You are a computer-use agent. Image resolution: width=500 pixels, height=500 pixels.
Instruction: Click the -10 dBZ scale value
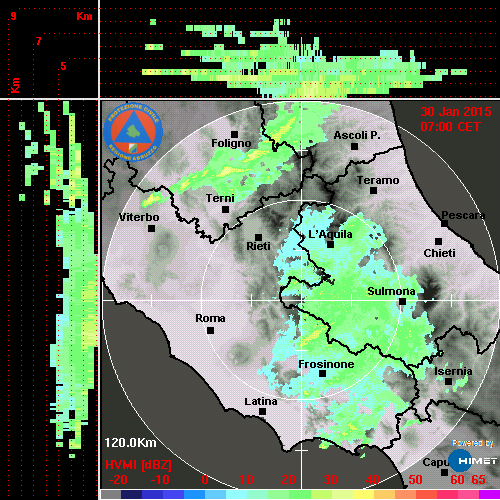pos(160,480)
